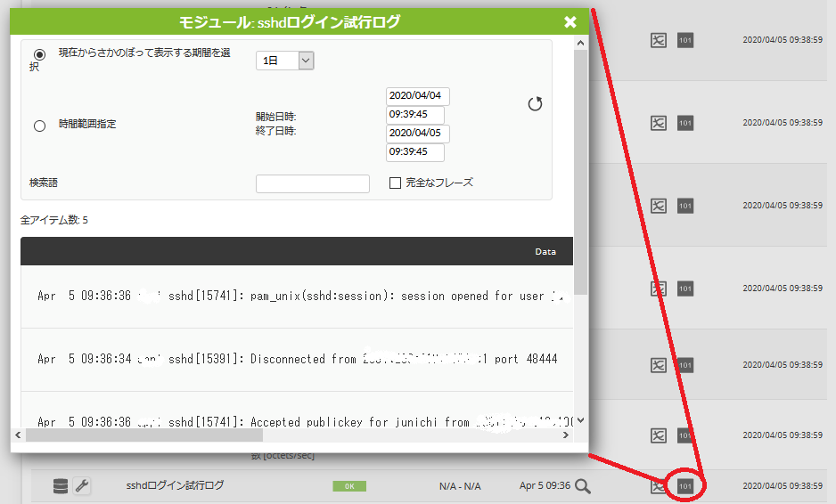Click the dialog title モジュール: sshdログイン試行ログ
This screenshot has height=504, width=836.
pos(289,22)
